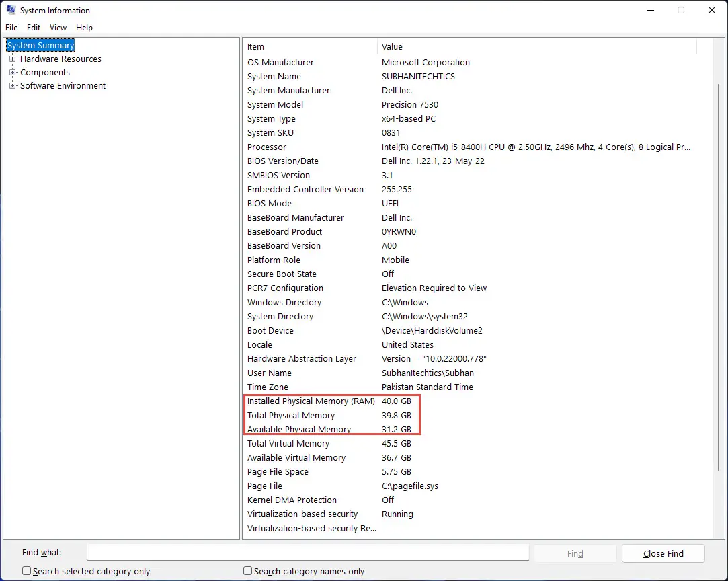Open the Help menu

84,28
